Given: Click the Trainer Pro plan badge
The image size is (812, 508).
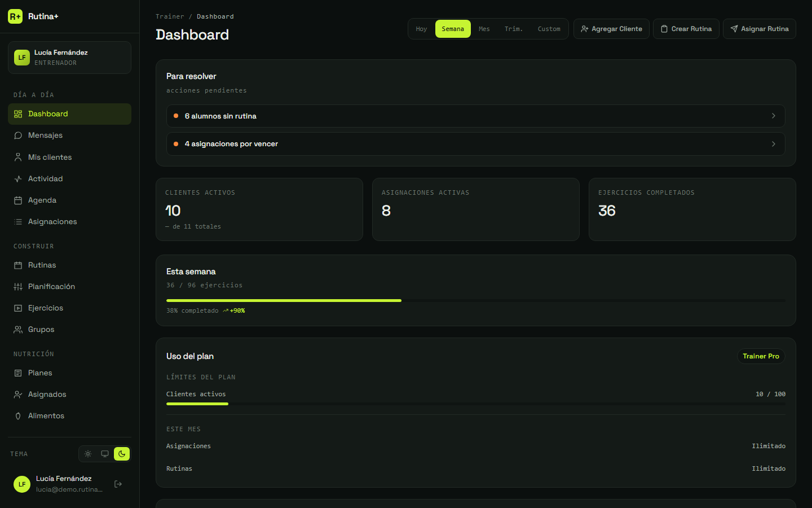Looking at the screenshot, I should coord(761,356).
